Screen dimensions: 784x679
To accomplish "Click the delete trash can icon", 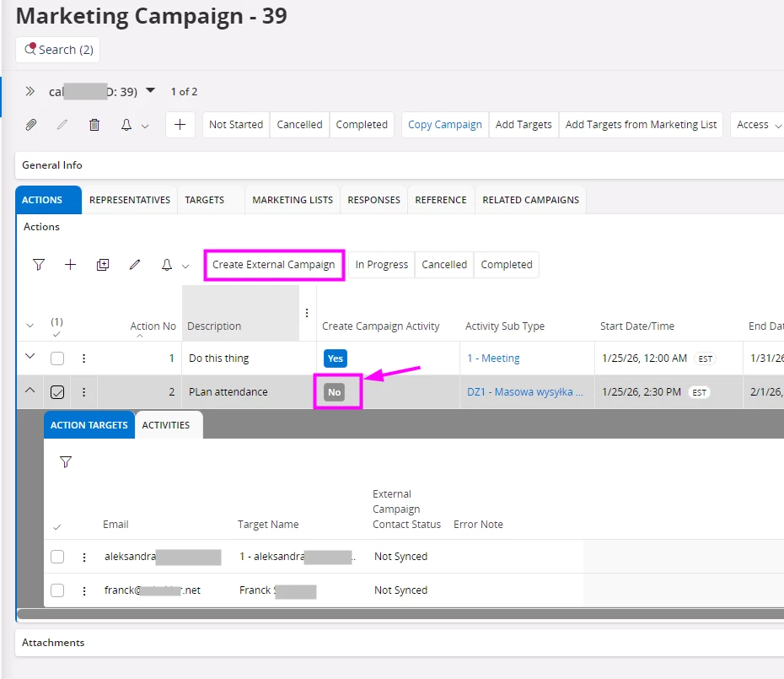I will 94,125.
